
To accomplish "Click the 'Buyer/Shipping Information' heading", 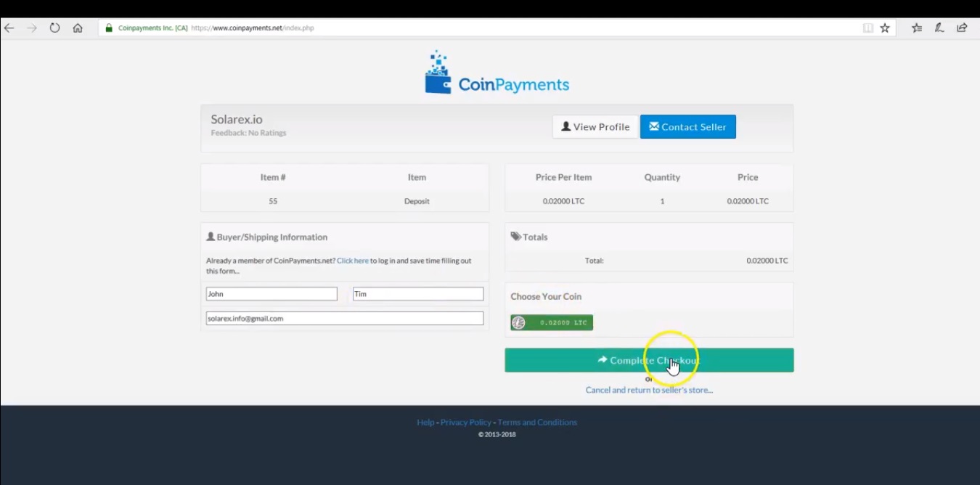I will pyautogui.click(x=267, y=237).
